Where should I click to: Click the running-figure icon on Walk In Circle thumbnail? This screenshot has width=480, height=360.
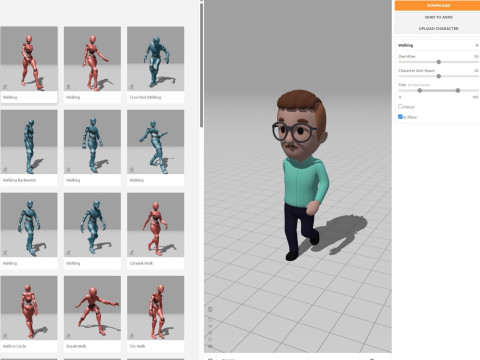[5, 336]
